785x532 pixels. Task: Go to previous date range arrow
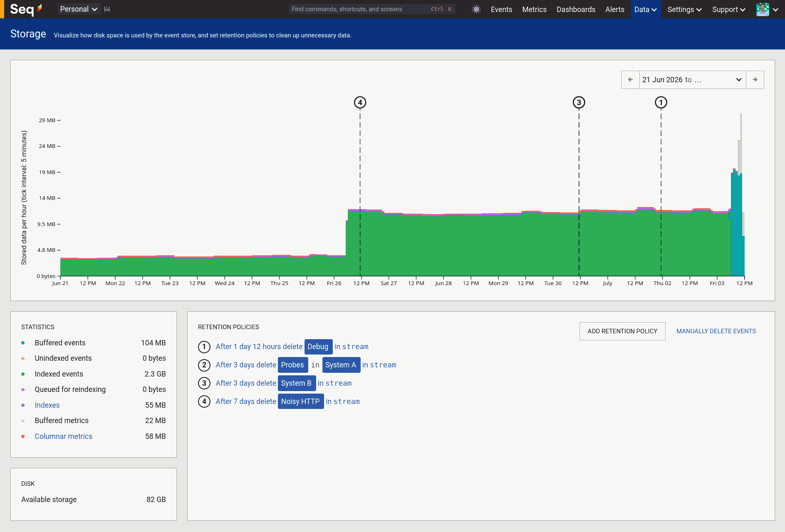(x=630, y=80)
